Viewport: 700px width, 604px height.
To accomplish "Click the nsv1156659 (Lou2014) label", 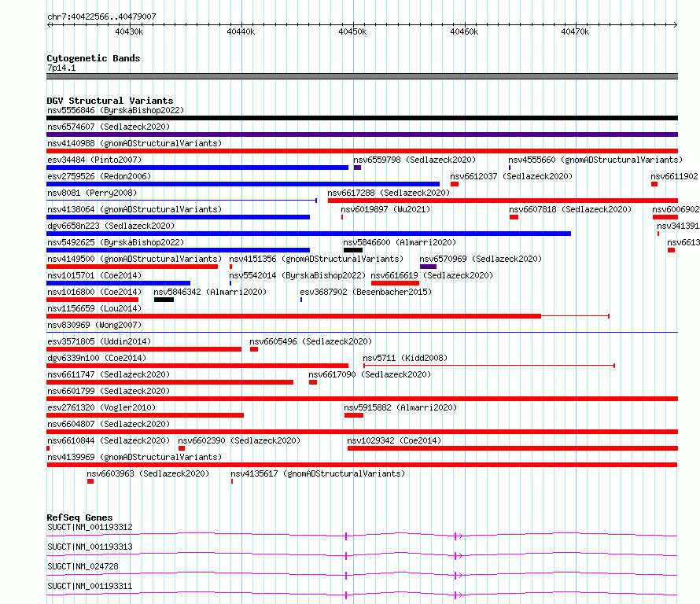I will pos(94,308).
